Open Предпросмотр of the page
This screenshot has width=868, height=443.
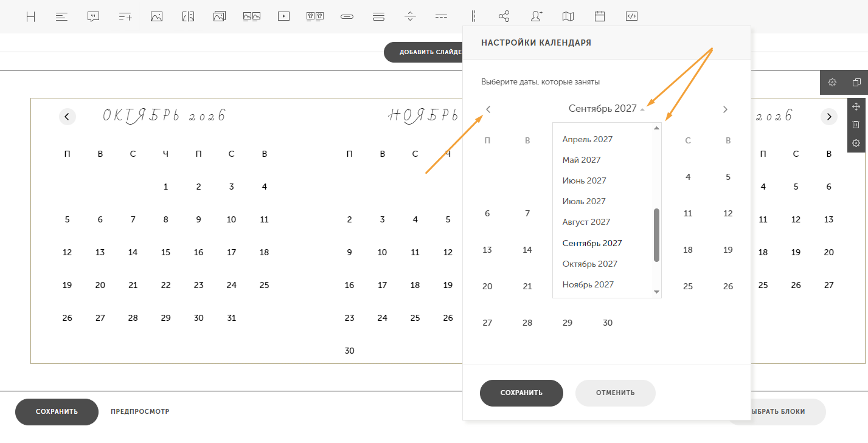140,411
